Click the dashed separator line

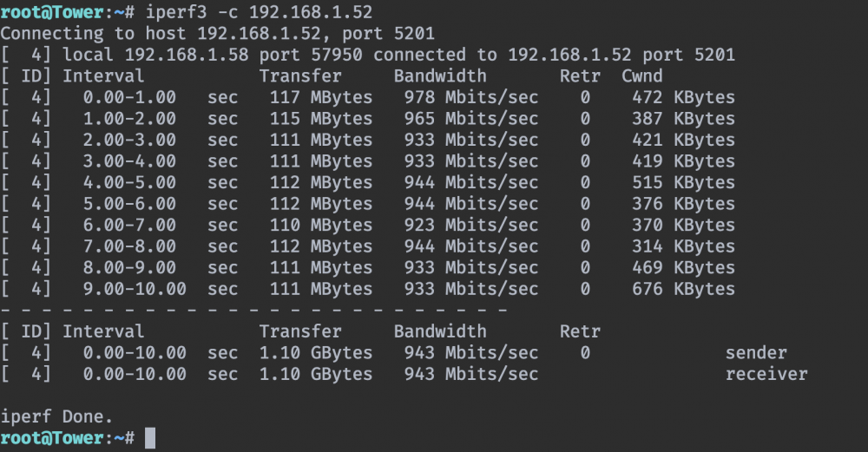coord(254,311)
